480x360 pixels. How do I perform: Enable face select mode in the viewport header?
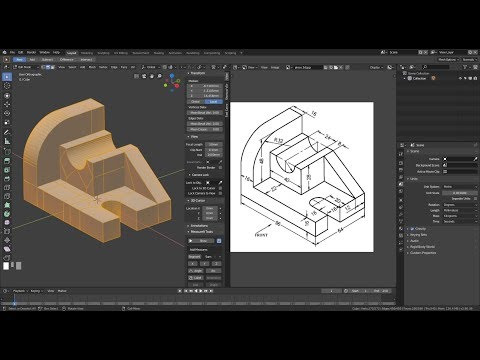(52, 67)
